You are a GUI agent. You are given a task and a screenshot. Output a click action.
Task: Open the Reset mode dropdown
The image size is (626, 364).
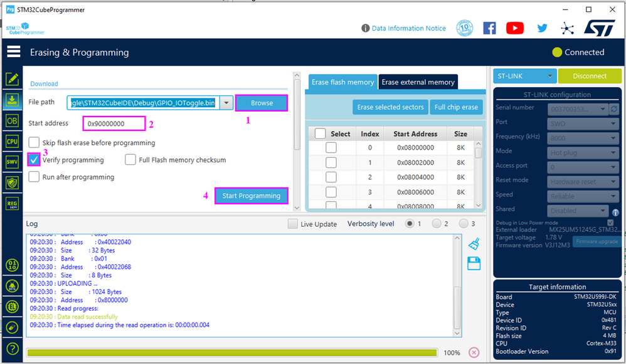[x=583, y=182]
